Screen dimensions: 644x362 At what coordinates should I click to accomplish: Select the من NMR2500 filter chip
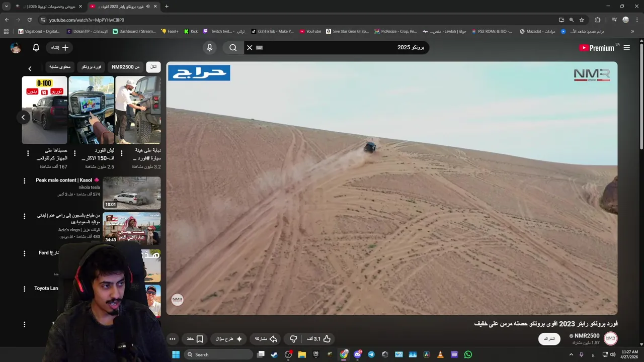126,67
